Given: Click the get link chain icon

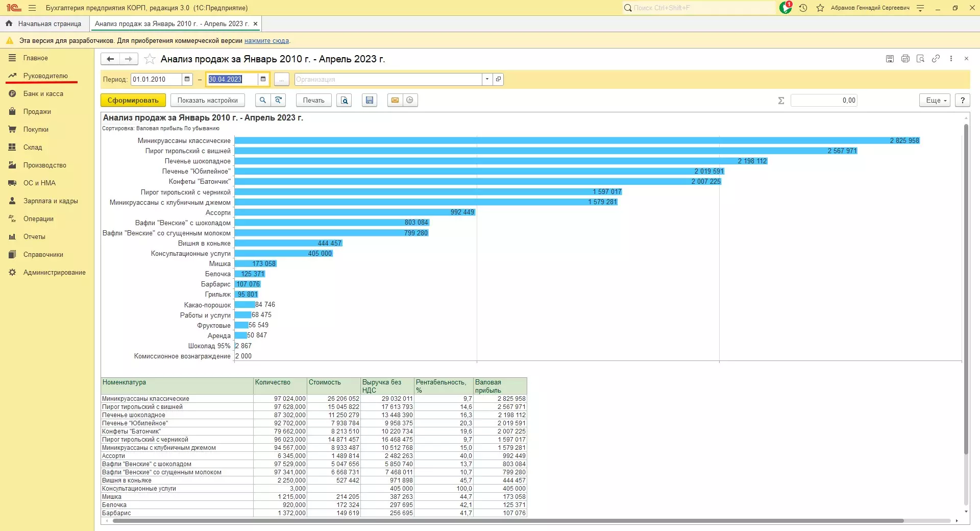Looking at the screenshot, I should tap(936, 59).
